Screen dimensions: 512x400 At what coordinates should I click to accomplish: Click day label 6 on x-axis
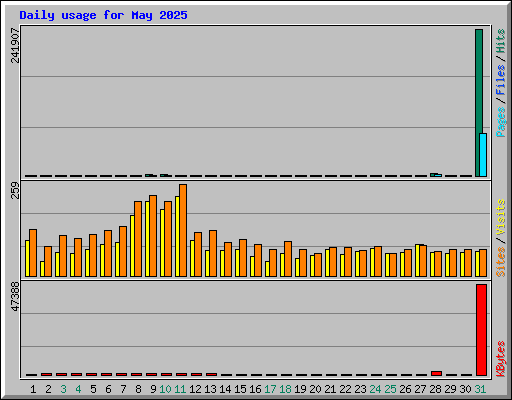tap(108, 389)
